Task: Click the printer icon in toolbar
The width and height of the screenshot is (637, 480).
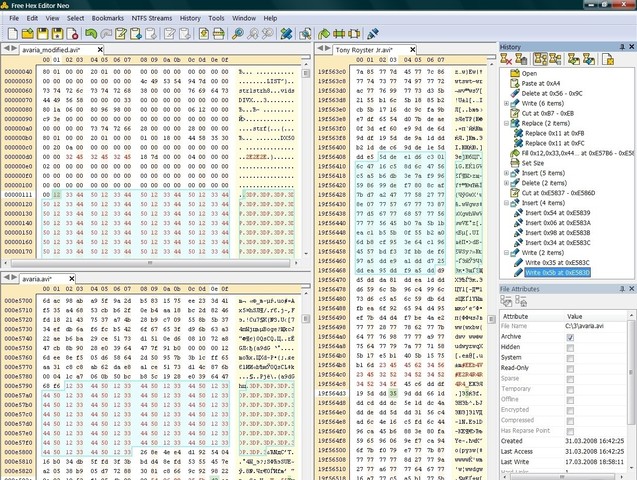Action: [219, 34]
